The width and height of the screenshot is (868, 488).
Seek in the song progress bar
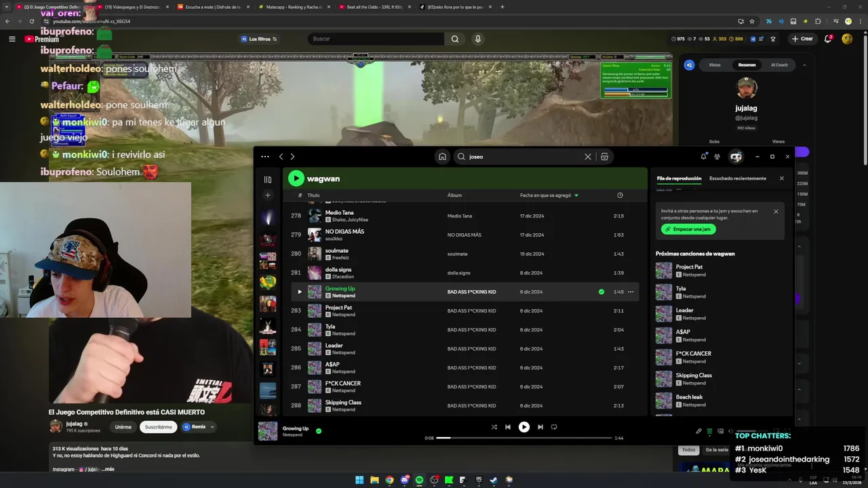(x=524, y=438)
